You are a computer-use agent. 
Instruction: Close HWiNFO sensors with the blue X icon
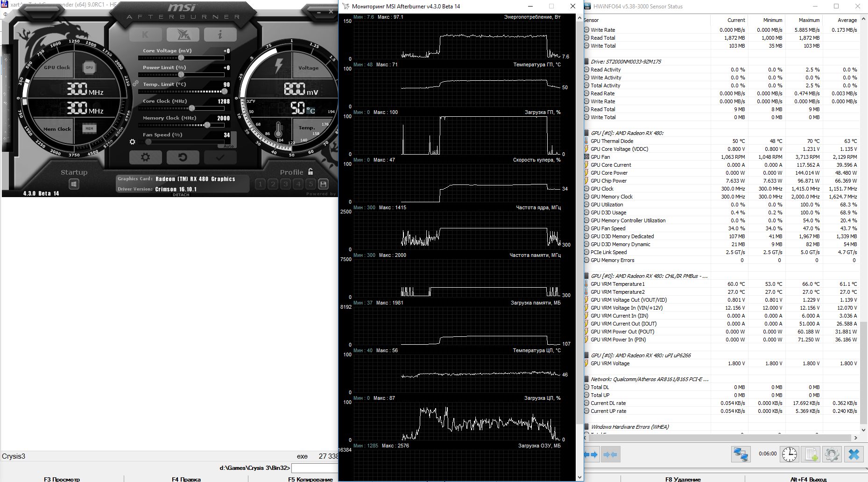tap(854, 454)
